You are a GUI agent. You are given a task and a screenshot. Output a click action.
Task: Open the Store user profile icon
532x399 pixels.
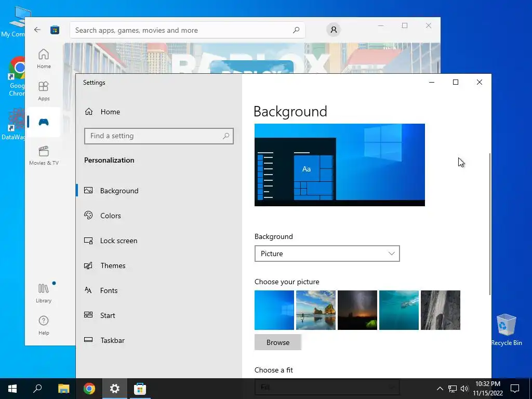(x=334, y=30)
